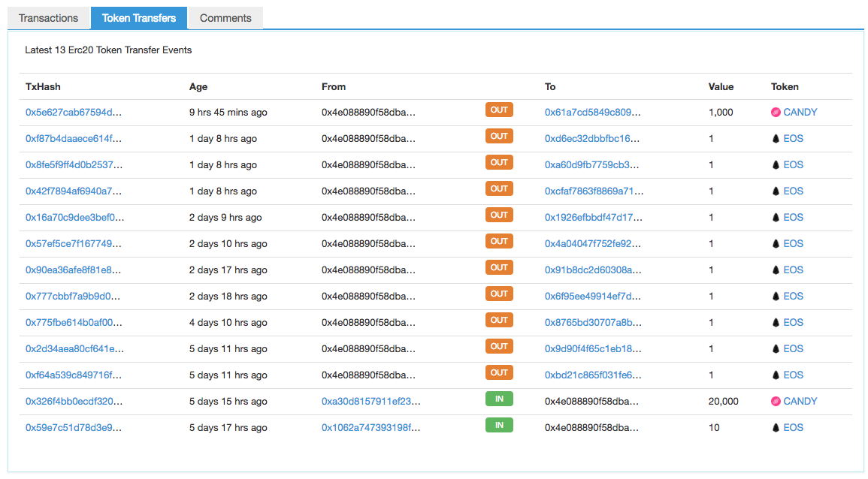The height and width of the screenshot is (479, 868).
Task: Click EOS icon in row 0x16a70c9dee3bef0…
Action: point(776,218)
